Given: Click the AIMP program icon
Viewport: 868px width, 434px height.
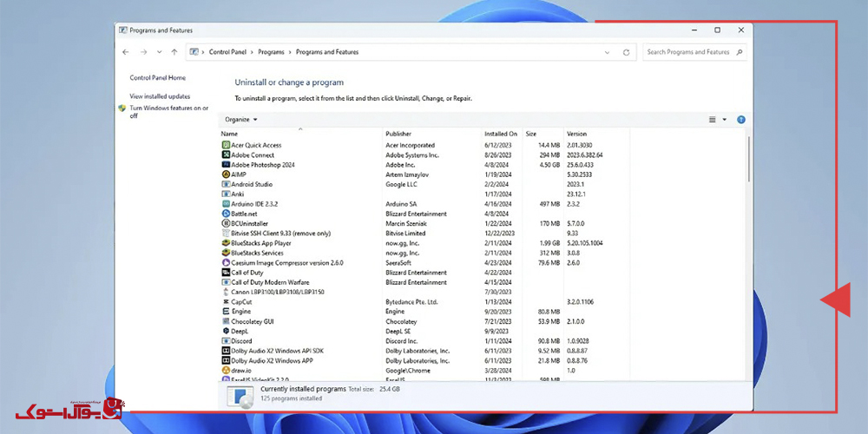Looking at the screenshot, I should [226, 174].
